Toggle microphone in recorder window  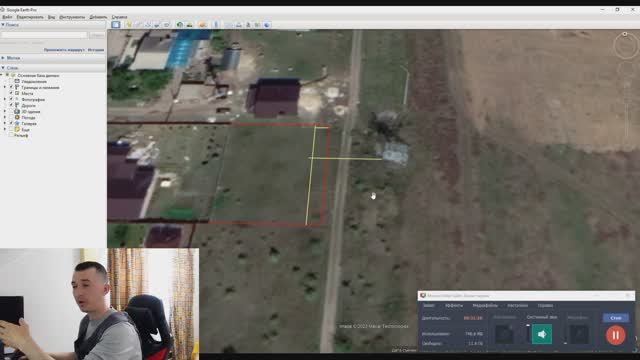coord(579,334)
